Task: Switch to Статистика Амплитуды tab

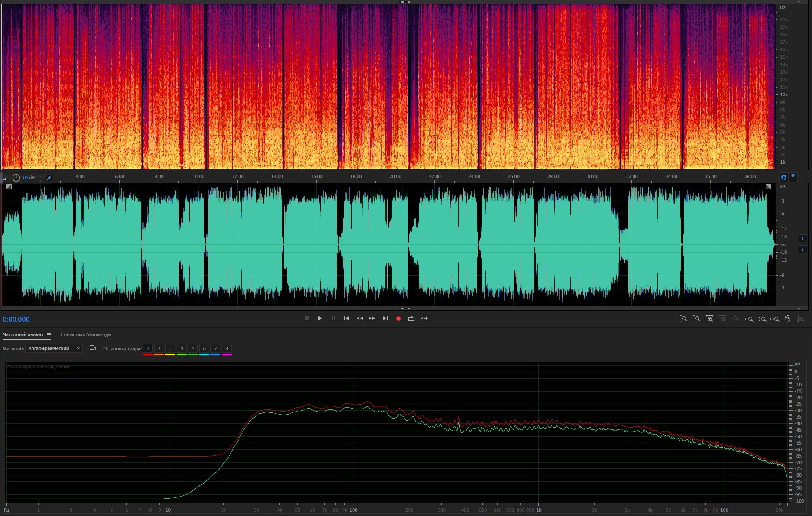Action: coord(86,334)
